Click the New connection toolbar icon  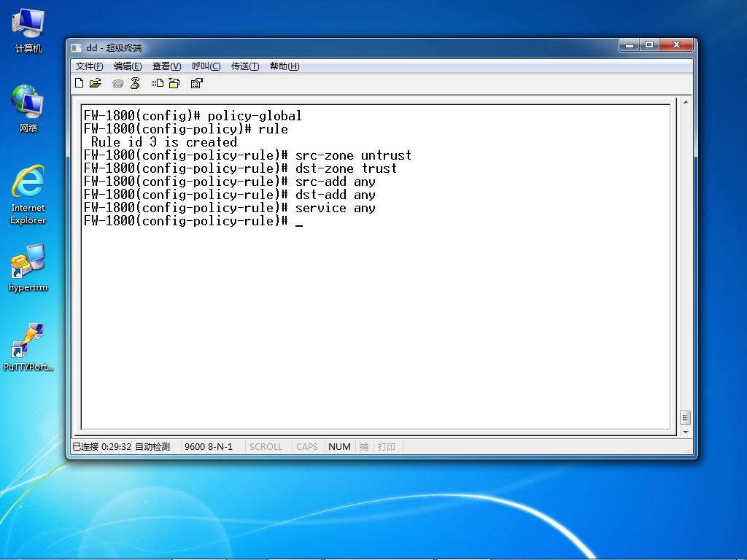(80, 83)
